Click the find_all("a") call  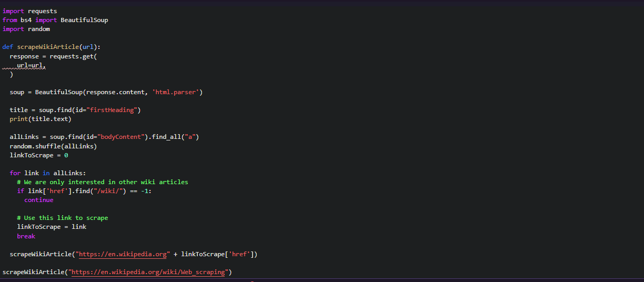point(175,137)
